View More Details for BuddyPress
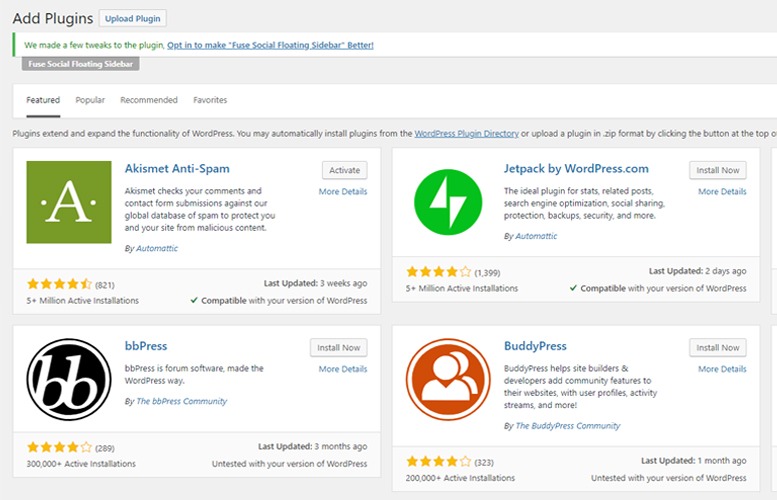The image size is (777, 500). pyautogui.click(x=722, y=369)
